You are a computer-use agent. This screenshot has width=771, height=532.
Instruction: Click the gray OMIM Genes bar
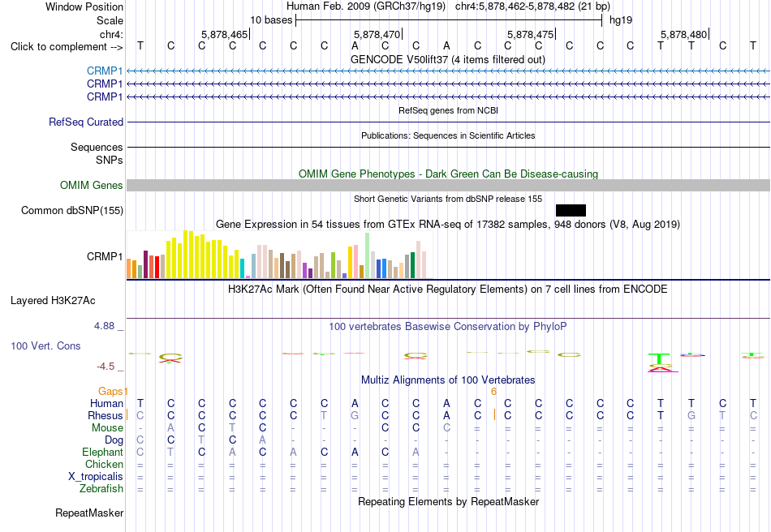[x=449, y=185]
